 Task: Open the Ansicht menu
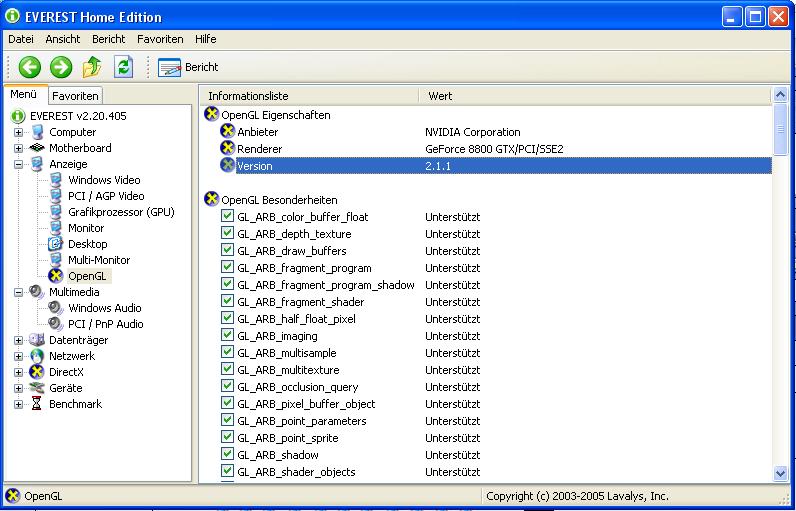tap(63, 39)
